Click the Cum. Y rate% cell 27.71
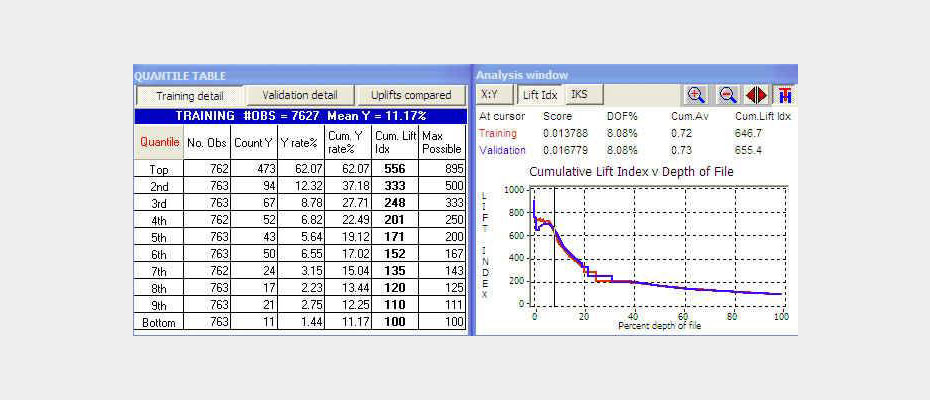 pos(348,204)
